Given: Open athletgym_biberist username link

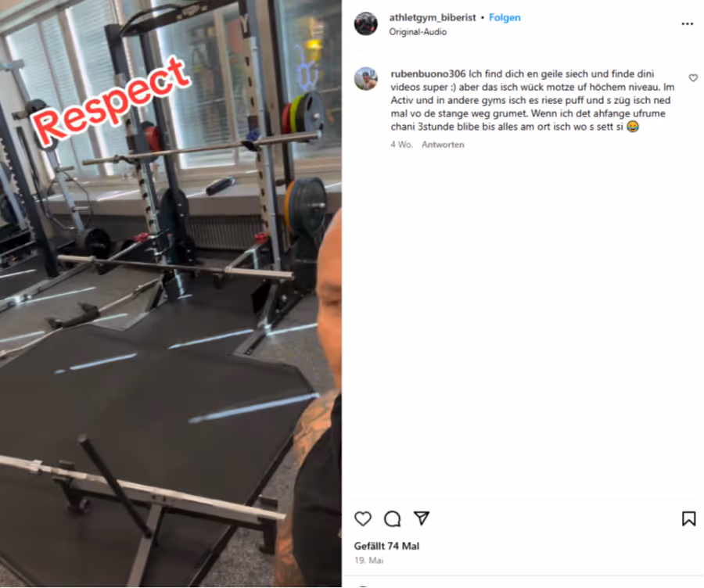Looking at the screenshot, I should pos(433,17).
